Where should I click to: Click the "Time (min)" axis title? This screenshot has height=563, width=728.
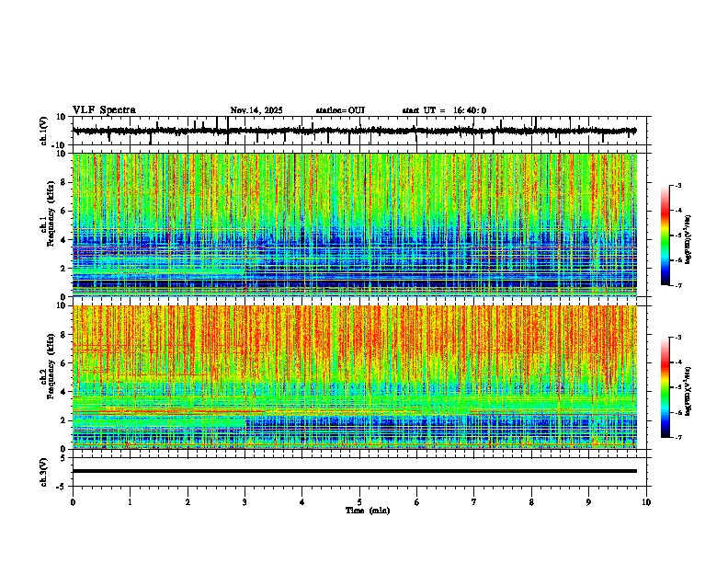(368, 511)
